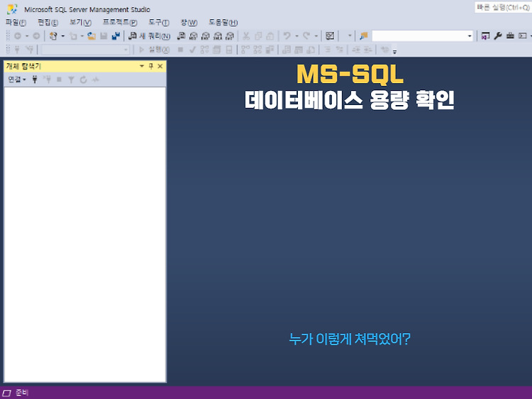Click the Uncomment Selected Lines icon
This screenshot has width=532, height=399.
339,50
